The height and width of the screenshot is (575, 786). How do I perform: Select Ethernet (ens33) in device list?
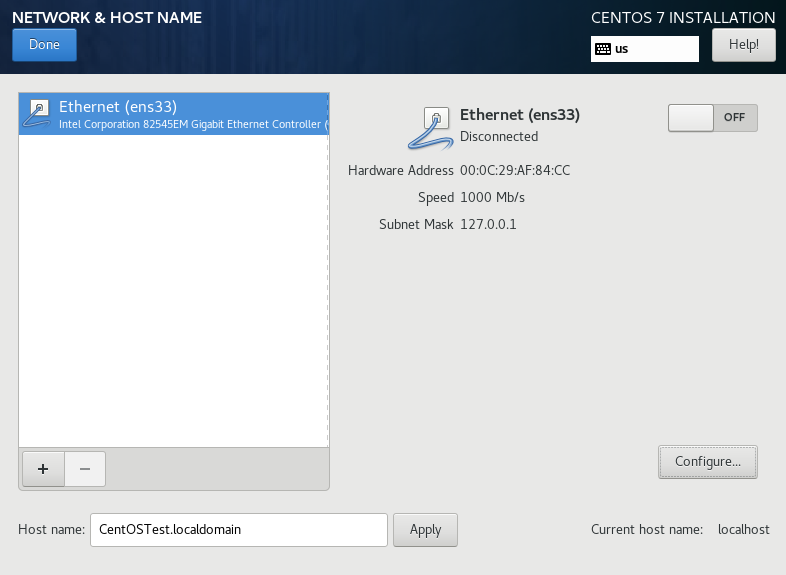coord(173,114)
